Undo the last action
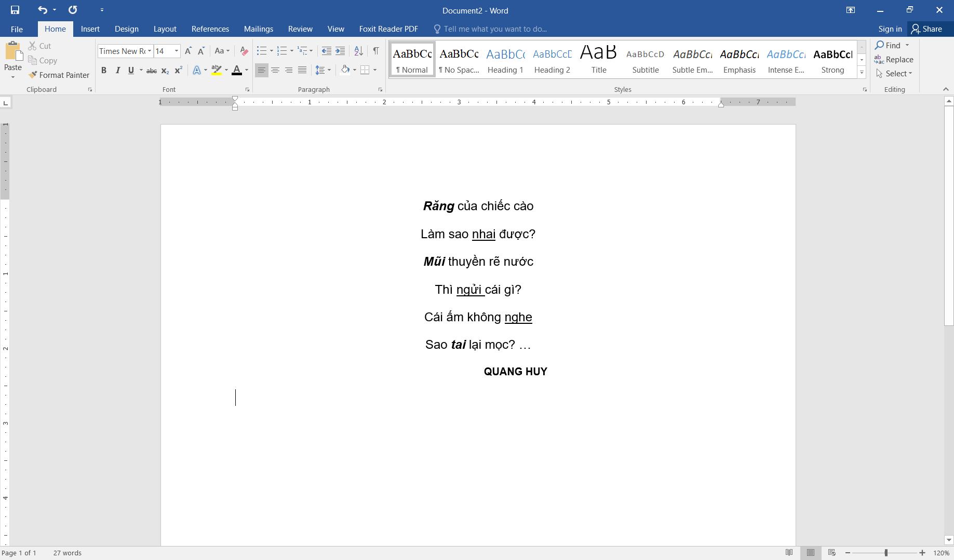This screenshot has height=560, width=954. tap(42, 10)
